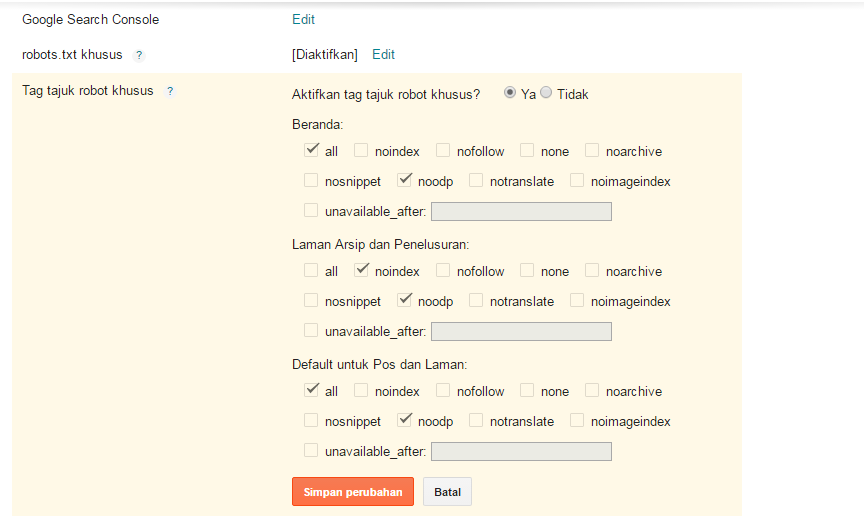Select the Tidak radio button
864x524 pixels.
coord(546,93)
